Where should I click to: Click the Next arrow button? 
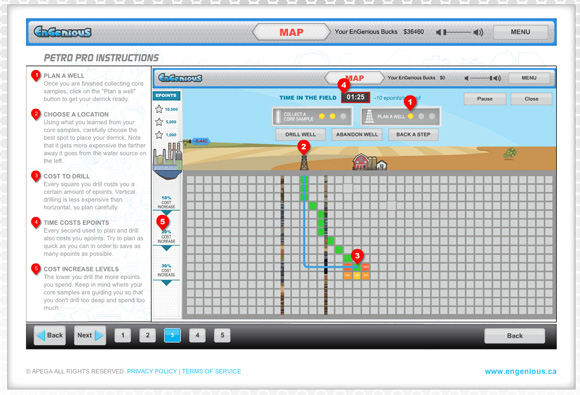click(90, 335)
